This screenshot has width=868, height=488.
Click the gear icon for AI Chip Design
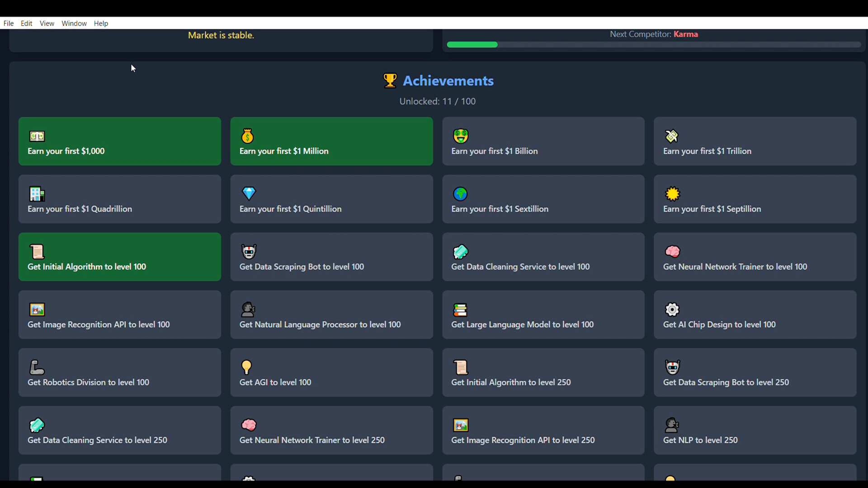click(x=672, y=310)
